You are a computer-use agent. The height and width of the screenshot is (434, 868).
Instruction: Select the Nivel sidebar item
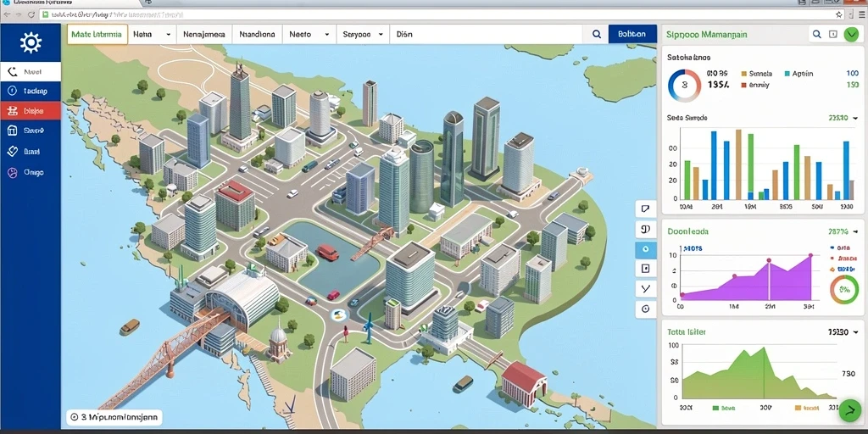pos(31,71)
